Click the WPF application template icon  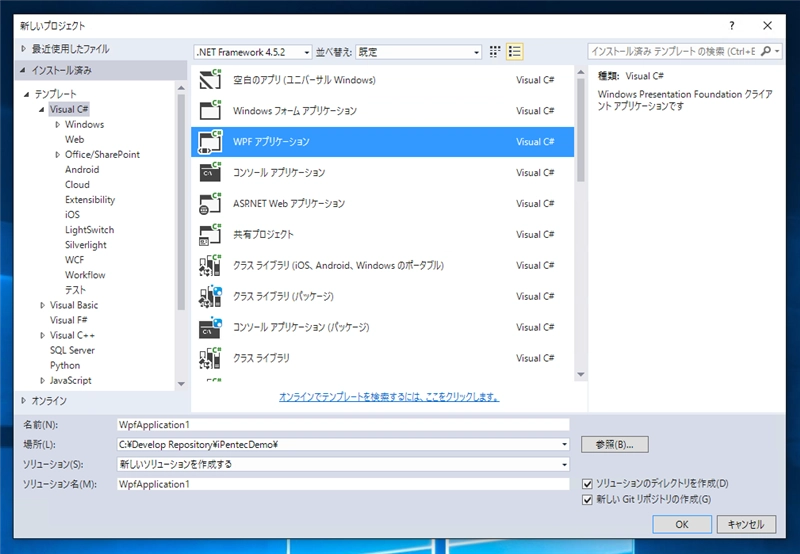(x=210, y=142)
